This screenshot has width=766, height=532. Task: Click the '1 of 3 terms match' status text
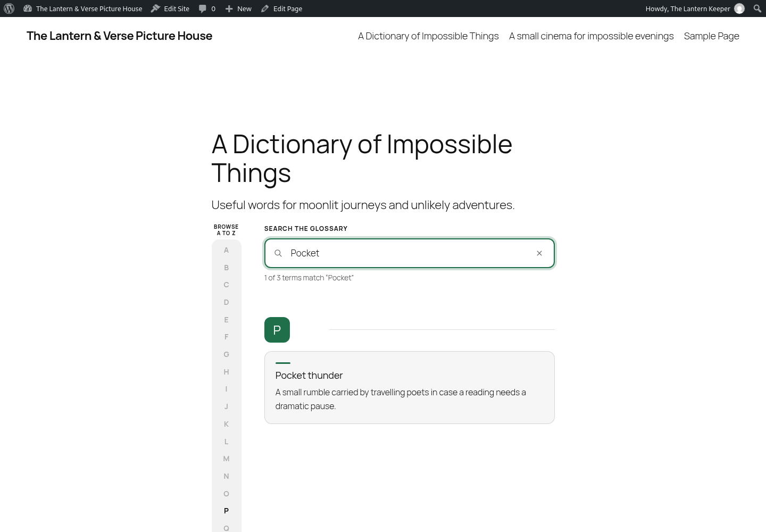309,278
